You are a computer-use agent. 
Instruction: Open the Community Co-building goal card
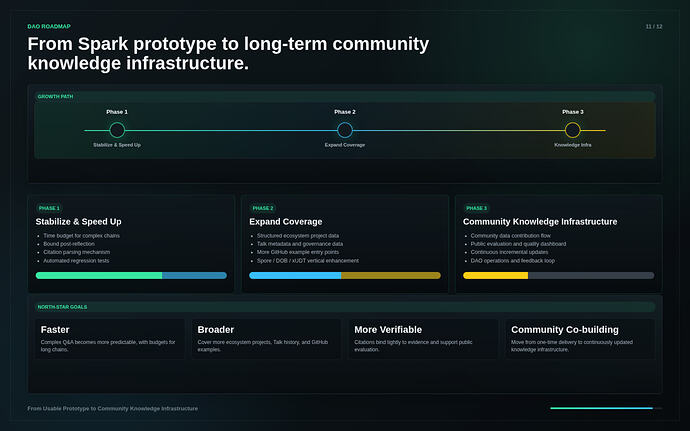580,339
